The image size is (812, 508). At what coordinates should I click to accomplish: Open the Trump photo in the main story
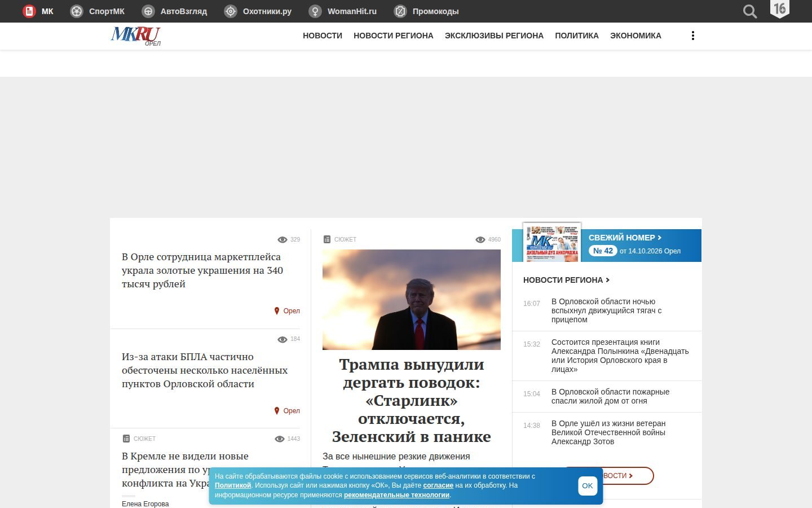(412, 300)
